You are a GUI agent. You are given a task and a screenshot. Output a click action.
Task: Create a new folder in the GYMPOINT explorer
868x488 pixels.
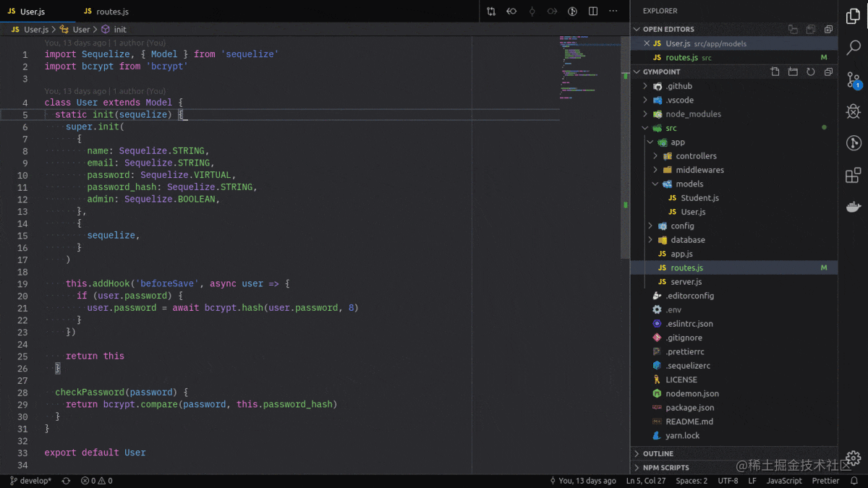pos(791,72)
